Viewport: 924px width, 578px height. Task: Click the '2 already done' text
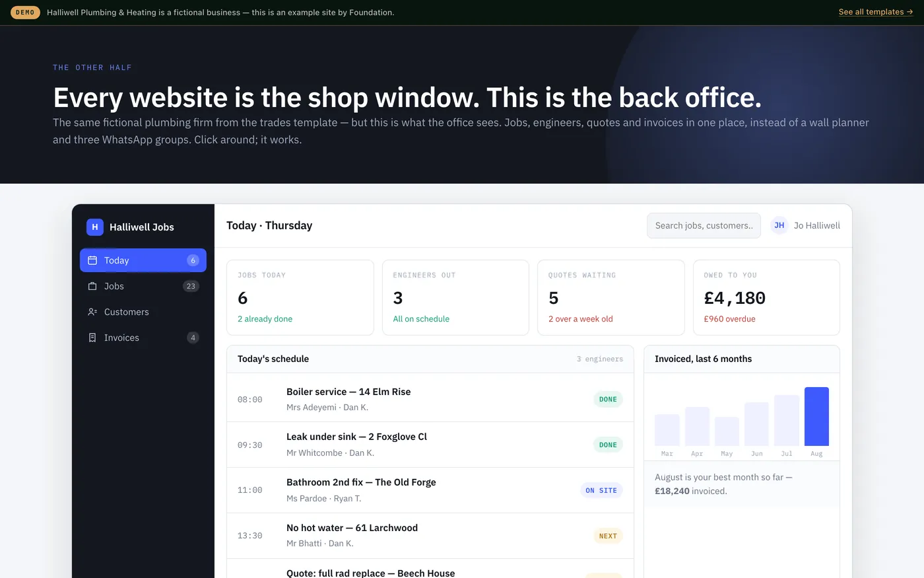(265, 319)
